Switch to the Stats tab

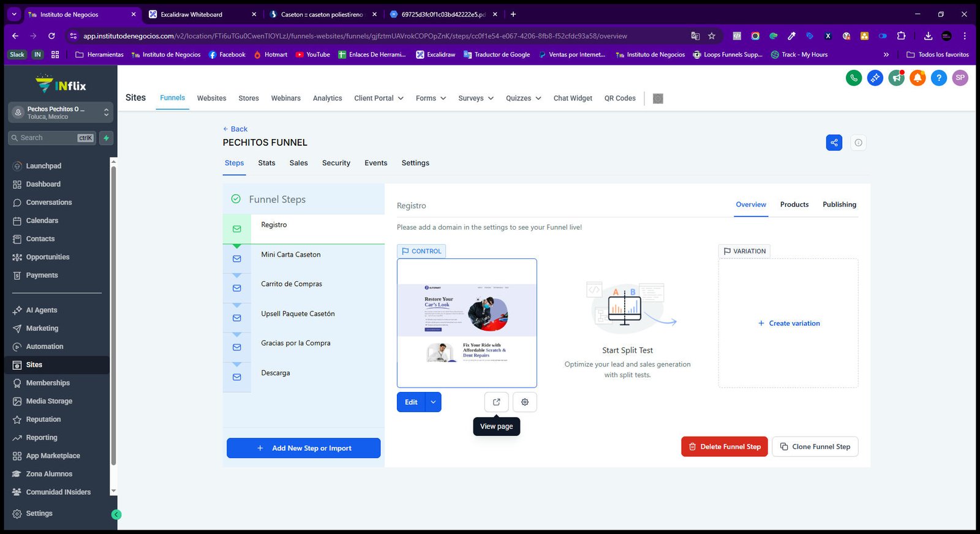[x=266, y=163]
